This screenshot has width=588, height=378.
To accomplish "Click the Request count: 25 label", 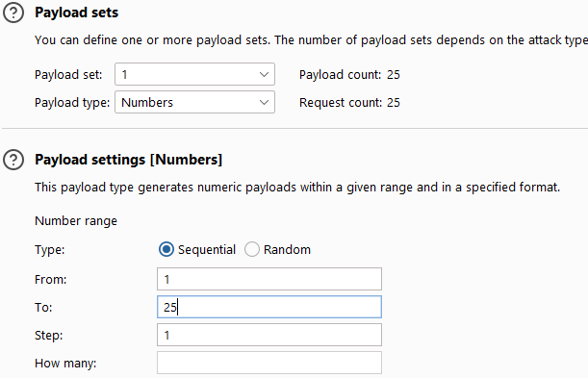I will pyautogui.click(x=349, y=102).
